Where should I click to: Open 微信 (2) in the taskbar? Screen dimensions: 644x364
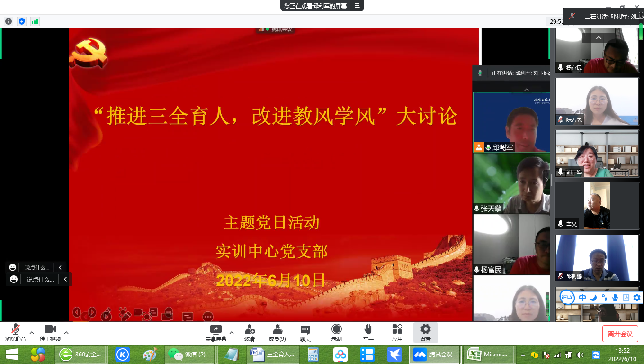(188, 355)
